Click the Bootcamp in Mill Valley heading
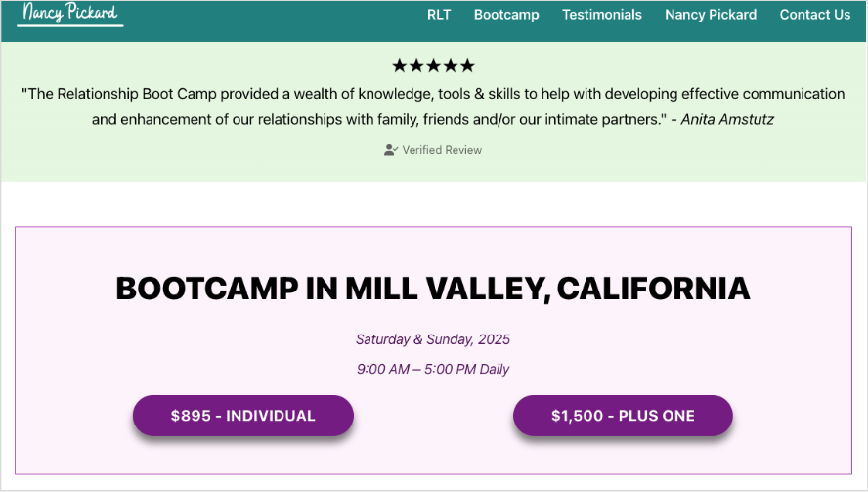Screen dimensions: 868x492 pos(433,289)
